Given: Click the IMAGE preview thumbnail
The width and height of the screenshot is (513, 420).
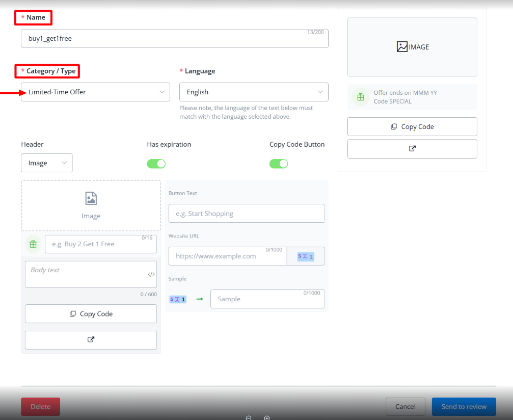Looking at the screenshot, I should [412, 47].
